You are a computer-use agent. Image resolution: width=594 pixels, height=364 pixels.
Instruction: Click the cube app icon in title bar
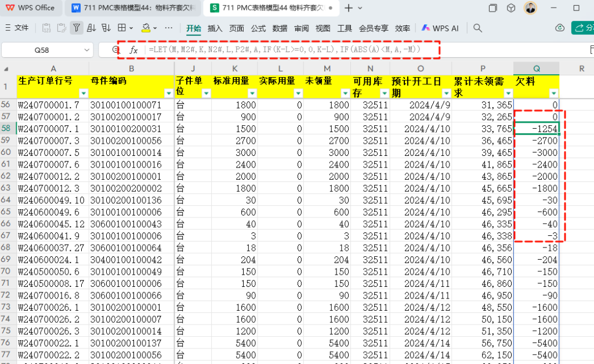[511, 8]
